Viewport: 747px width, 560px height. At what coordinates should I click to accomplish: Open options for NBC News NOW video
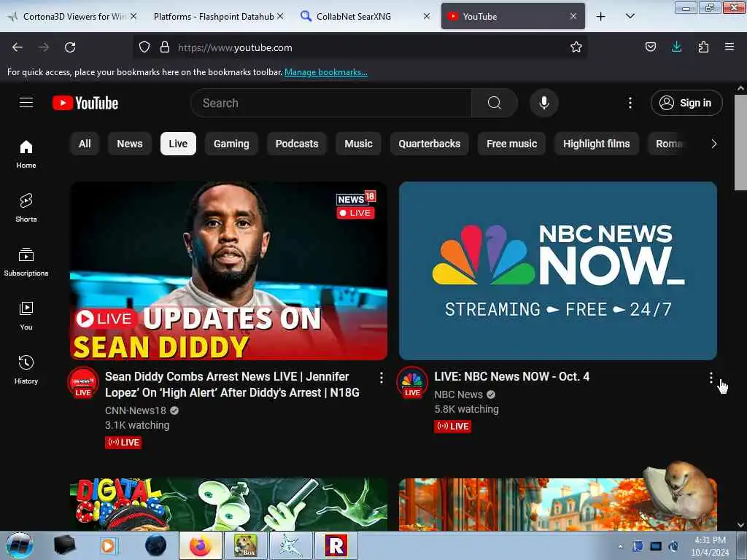pos(711,378)
